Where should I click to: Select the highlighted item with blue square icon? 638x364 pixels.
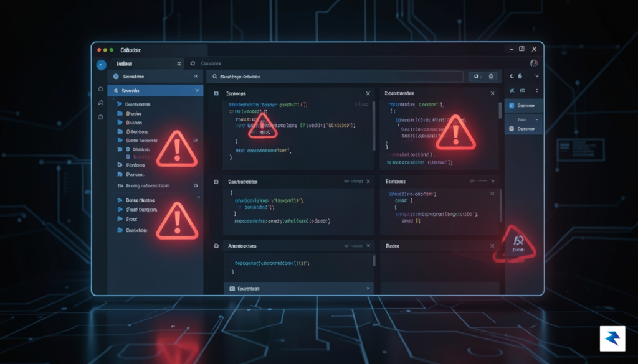tap(523, 106)
